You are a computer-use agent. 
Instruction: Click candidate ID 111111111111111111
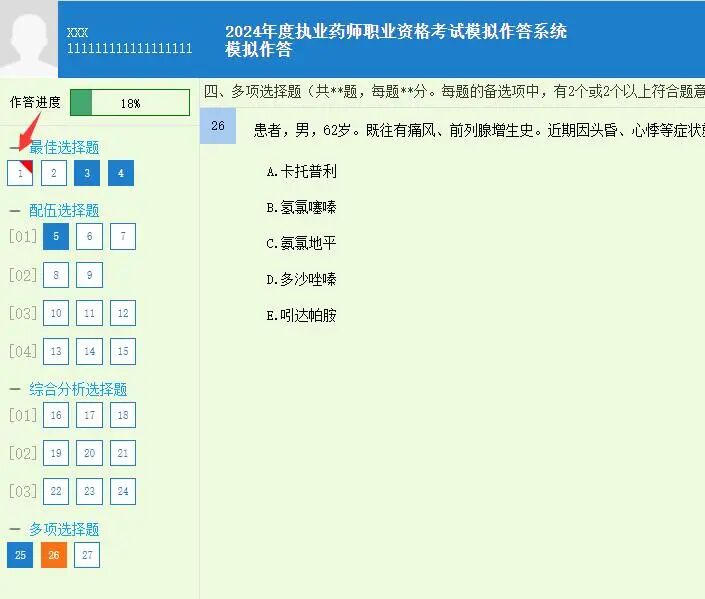click(x=129, y=48)
